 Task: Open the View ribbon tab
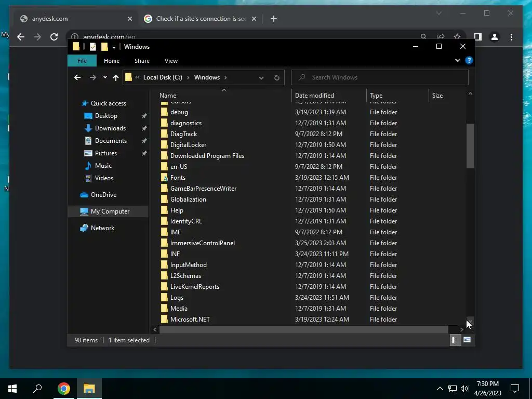[171, 61]
